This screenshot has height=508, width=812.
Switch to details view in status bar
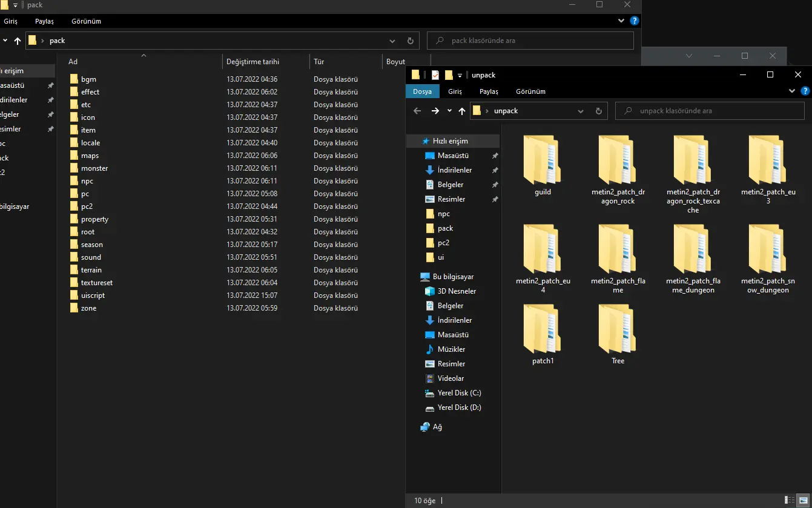(791, 501)
